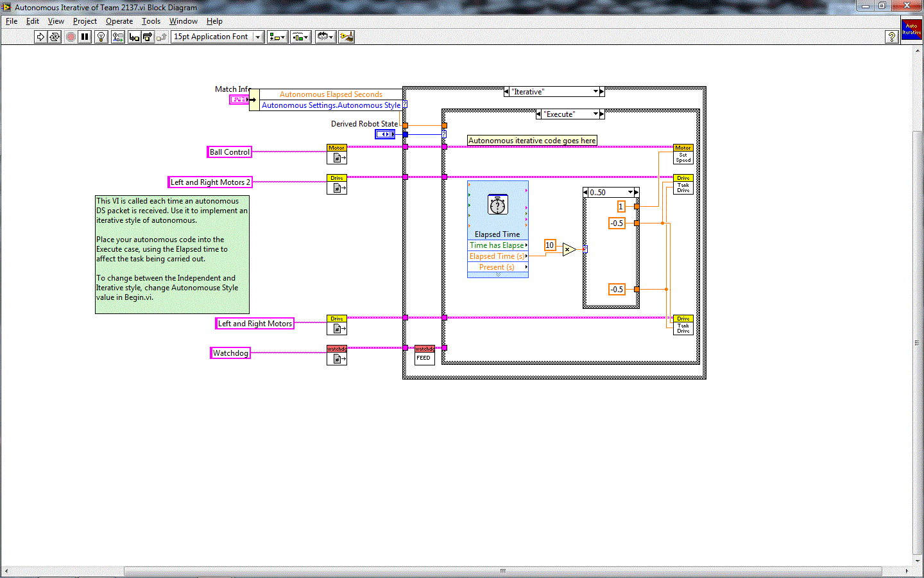Select the Left and Right Motors terminal
The height and width of the screenshot is (578, 924).
(255, 324)
